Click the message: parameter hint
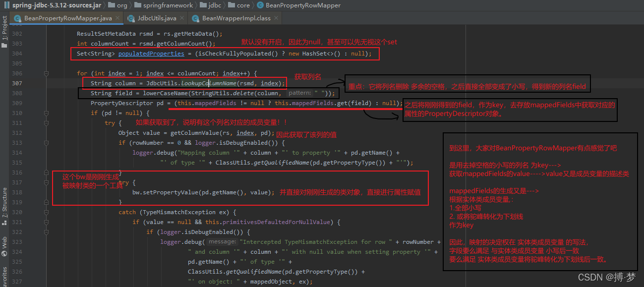644x287 pixels. [222, 242]
